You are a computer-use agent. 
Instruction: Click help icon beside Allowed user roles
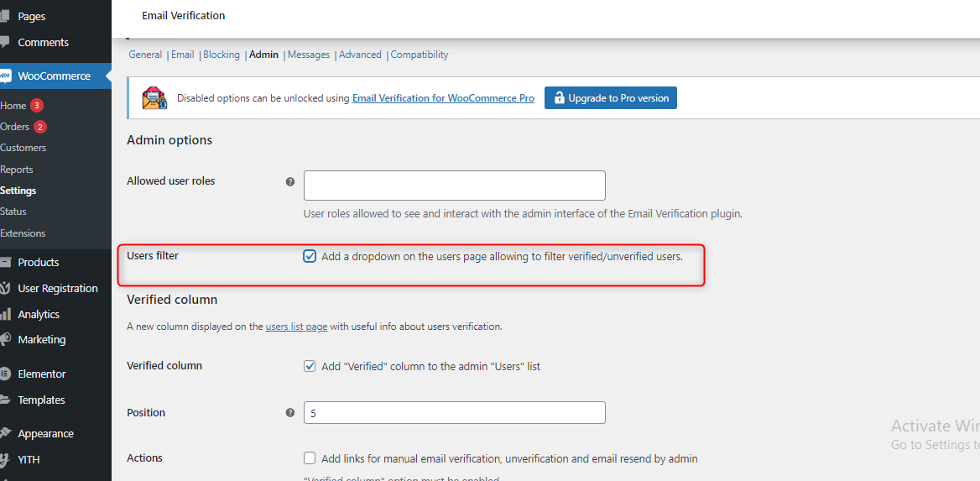(290, 182)
